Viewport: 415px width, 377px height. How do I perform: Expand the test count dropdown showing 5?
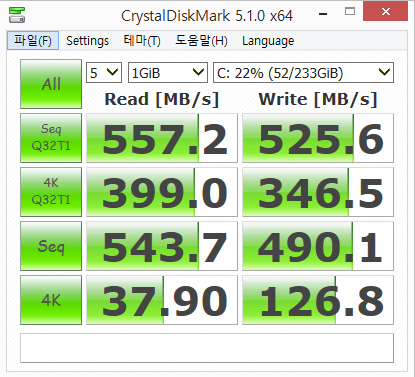pos(104,72)
